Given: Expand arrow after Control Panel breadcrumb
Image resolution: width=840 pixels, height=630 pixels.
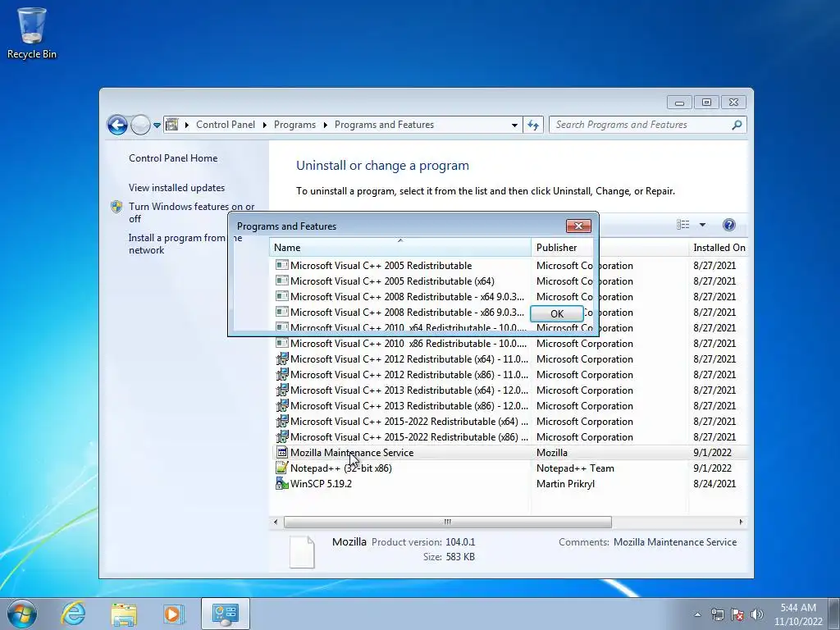Looking at the screenshot, I should tap(265, 125).
